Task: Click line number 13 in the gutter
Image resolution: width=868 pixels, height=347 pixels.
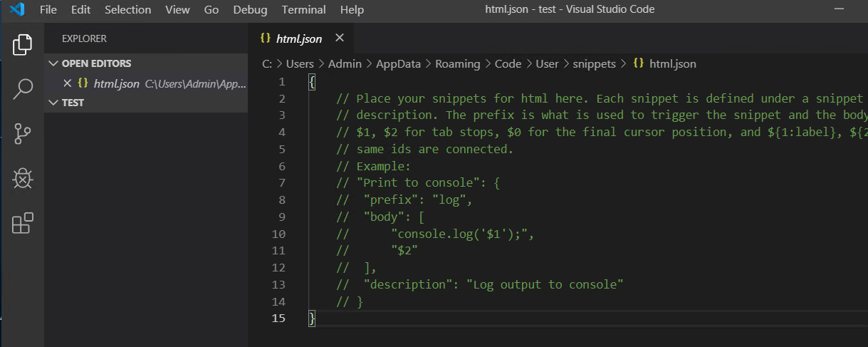Action: coord(278,284)
